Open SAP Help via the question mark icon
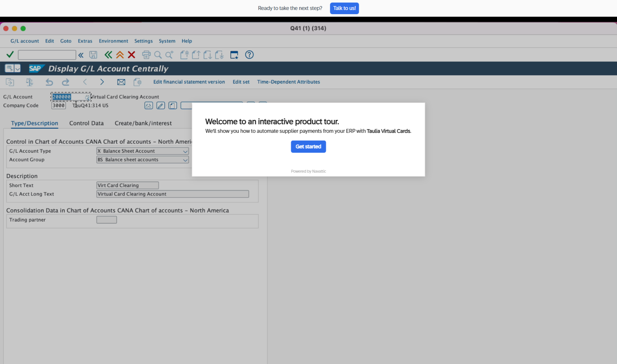The height and width of the screenshot is (364, 617). 249,55
